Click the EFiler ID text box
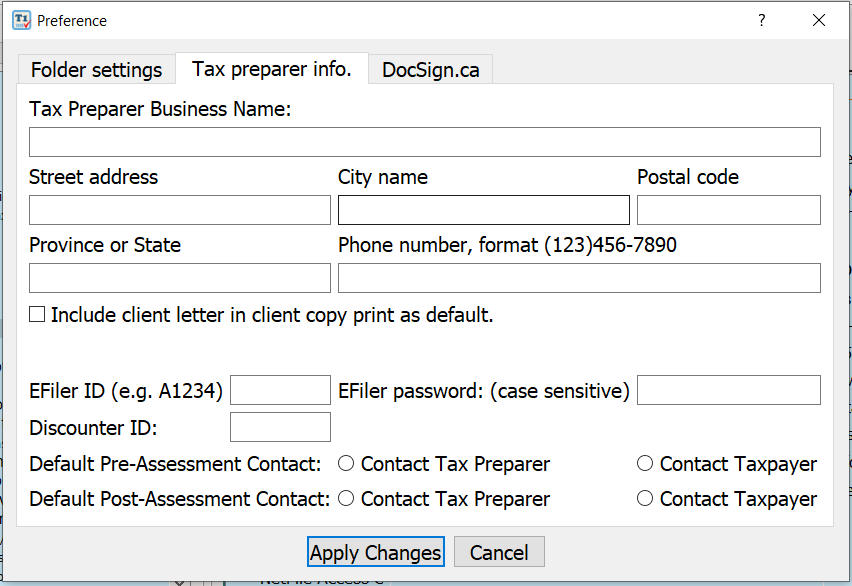 point(280,390)
